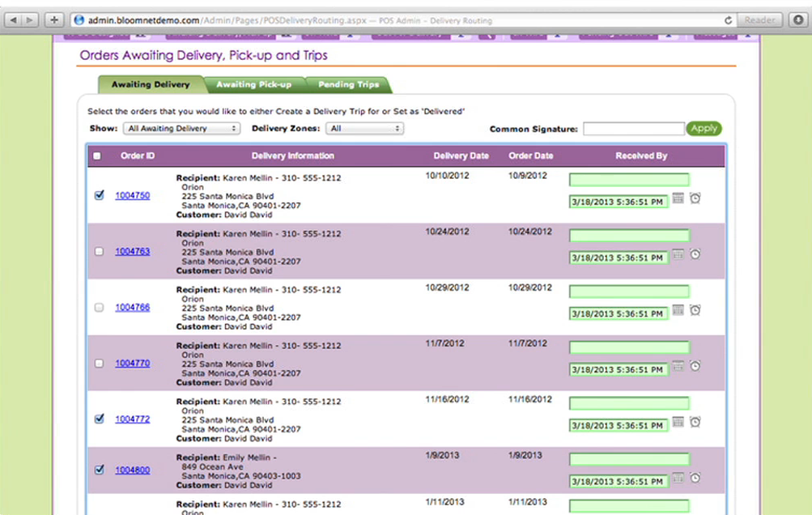Open calendar icon for order 1004772
The width and height of the screenshot is (812, 515).
[x=678, y=422]
